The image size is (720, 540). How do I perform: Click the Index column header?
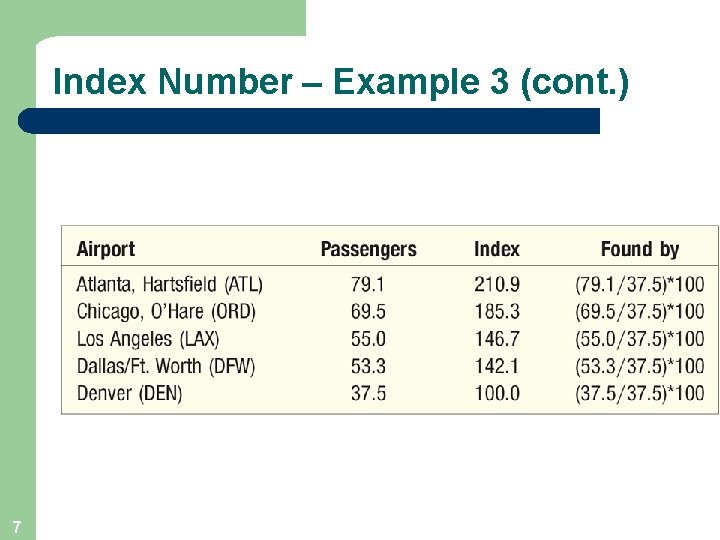point(497,249)
